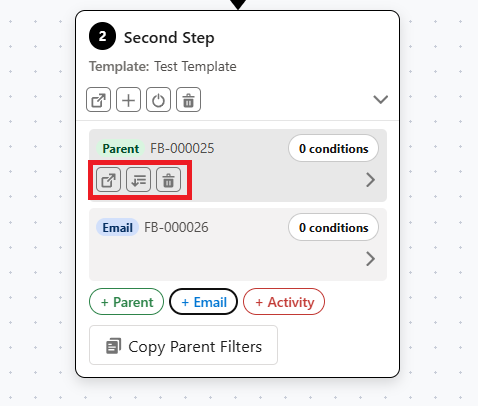This screenshot has height=406, width=478.
Task: Open Parent filter FB-000025 externally
Action: (108, 180)
